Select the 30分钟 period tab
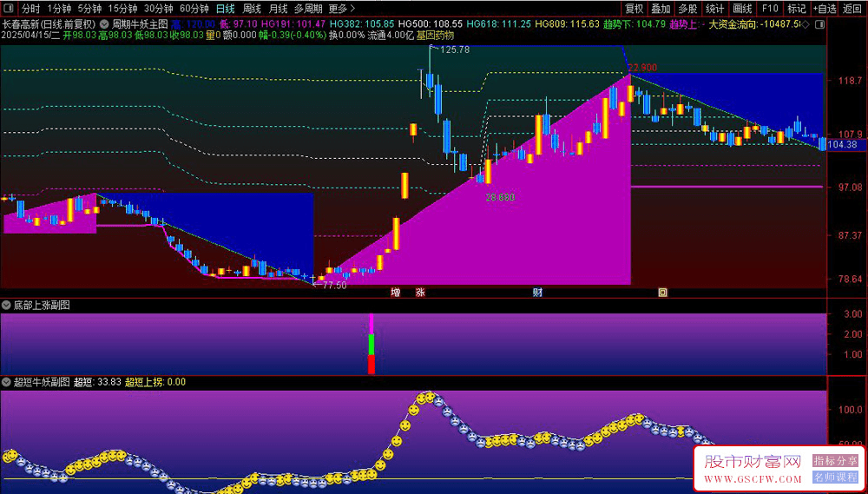The image size is (868, 494). pos(158,9)
